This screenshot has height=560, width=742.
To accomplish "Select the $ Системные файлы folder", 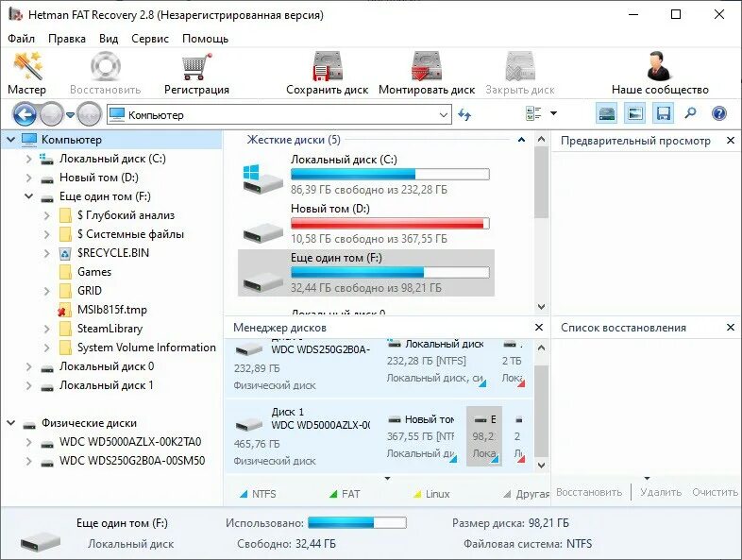I will pyautogui.click(x=130, y=234).
